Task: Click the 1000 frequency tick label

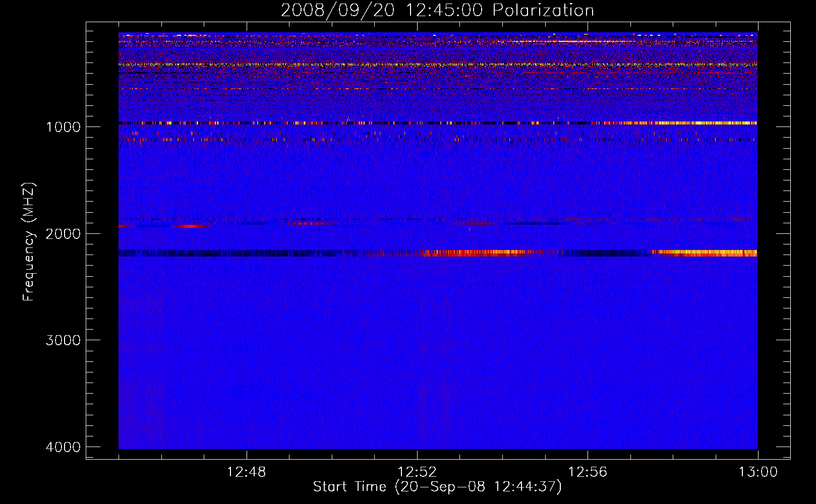Action: pyautogui.click(x=63, y=127)
